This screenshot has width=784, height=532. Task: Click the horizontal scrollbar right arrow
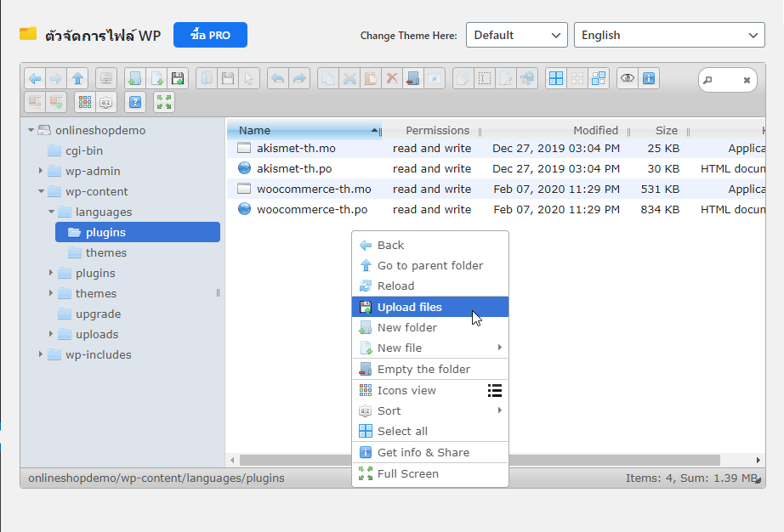758,460
